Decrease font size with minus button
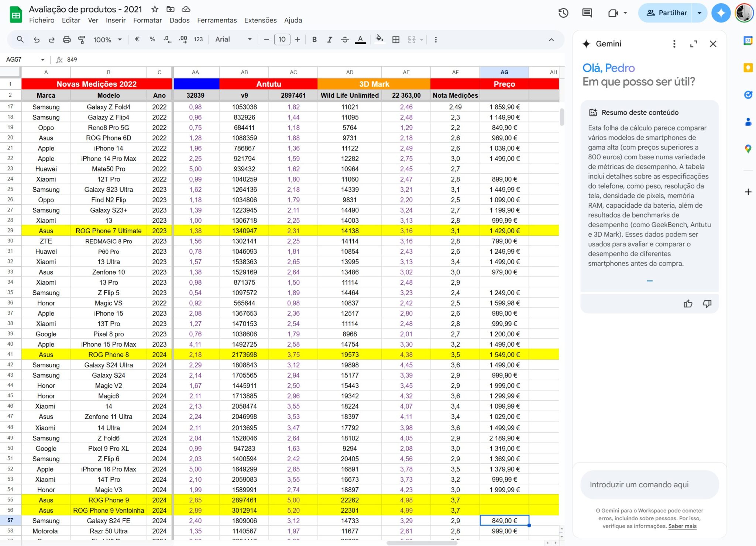 [x=266, y=39]
